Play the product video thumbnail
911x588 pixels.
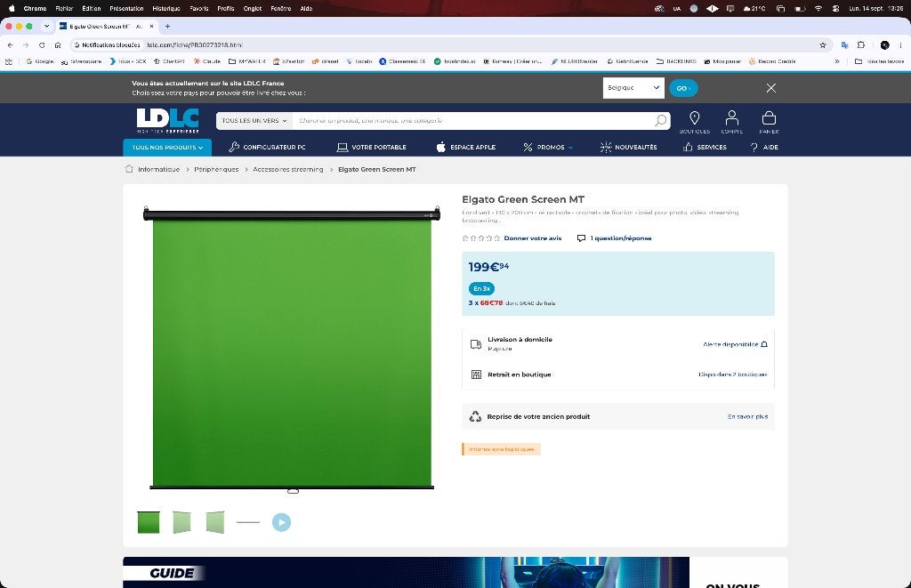(281, 522)
